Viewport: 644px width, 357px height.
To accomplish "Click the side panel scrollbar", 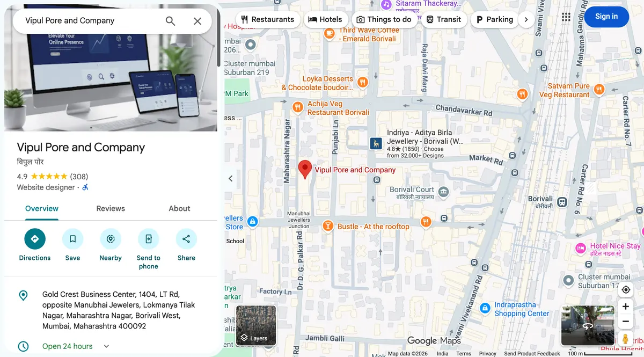I will (218, 38).
